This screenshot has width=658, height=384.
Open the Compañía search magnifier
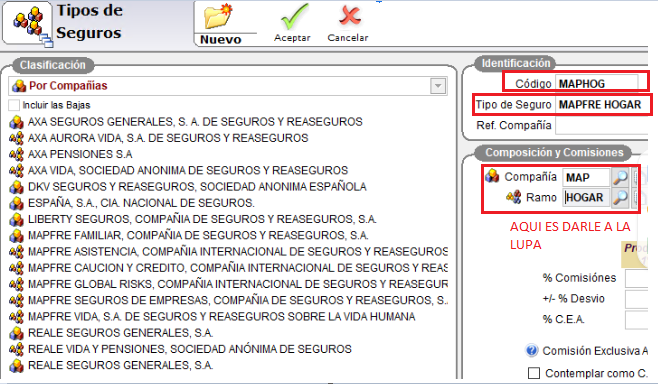click(x=620, y=178)
